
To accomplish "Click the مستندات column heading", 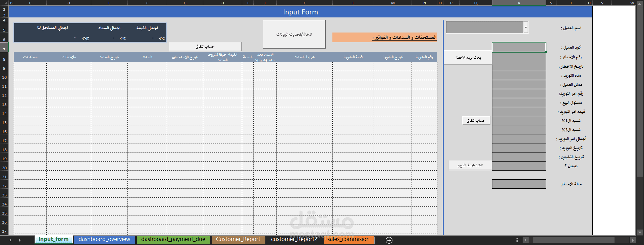I will pyautogui.click(x=30, y=57).
